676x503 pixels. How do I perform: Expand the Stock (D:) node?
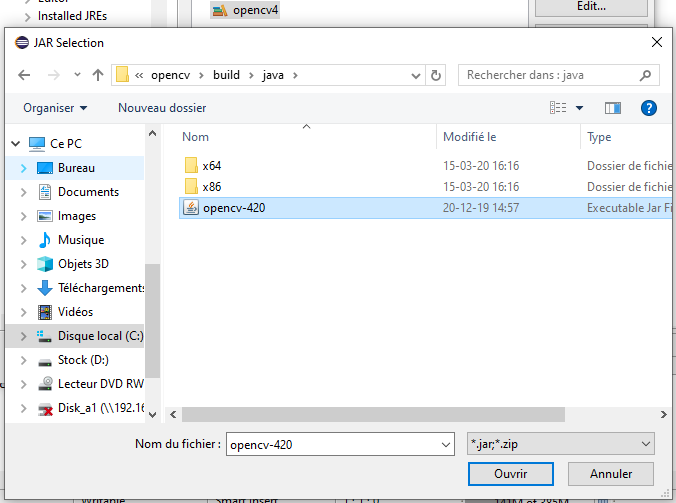point(24,360)
